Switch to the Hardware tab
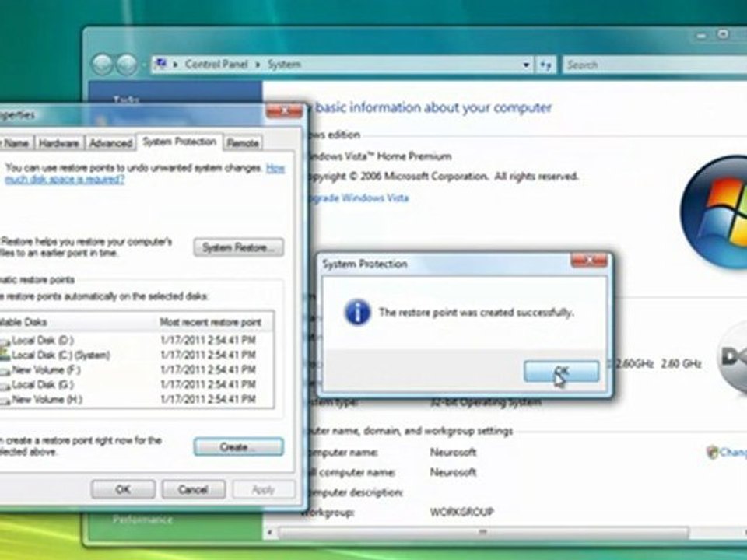 click(x=59, y=143)
